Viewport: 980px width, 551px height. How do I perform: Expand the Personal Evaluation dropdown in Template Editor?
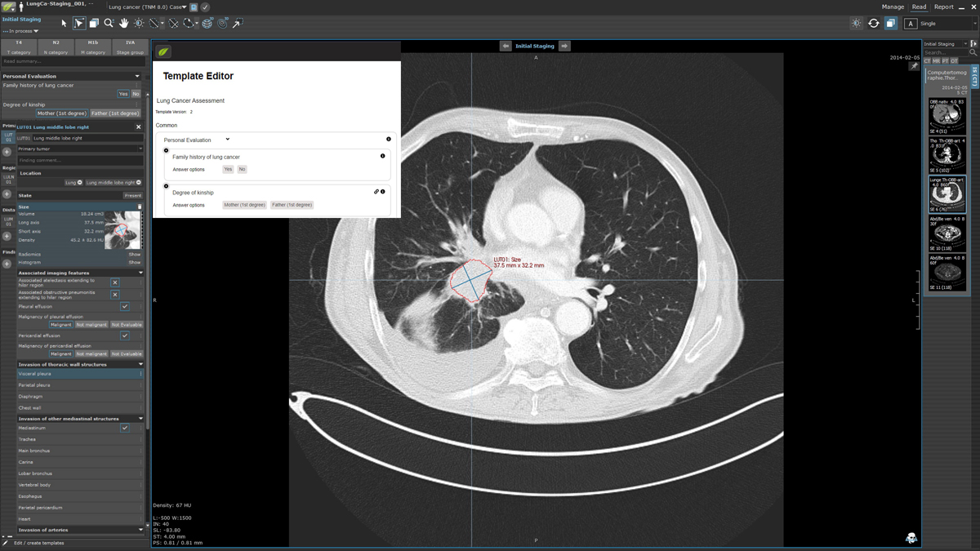click(227, 139)
